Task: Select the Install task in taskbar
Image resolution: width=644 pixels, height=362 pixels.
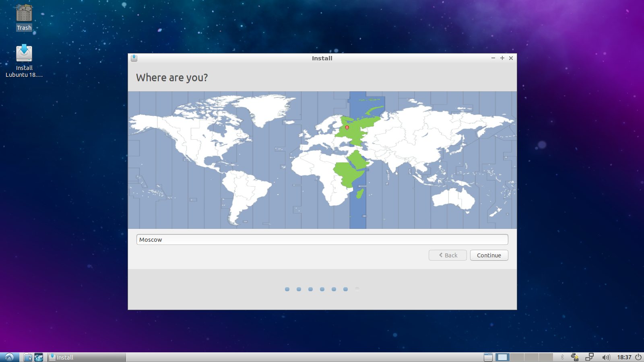Action: (x=87, y=357)
